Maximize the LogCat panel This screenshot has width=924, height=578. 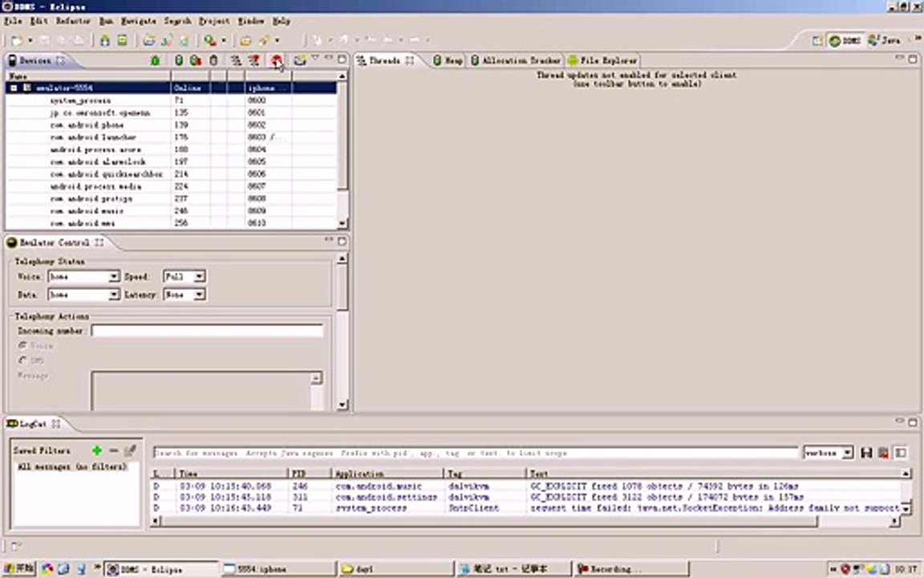tap(912, 422)
